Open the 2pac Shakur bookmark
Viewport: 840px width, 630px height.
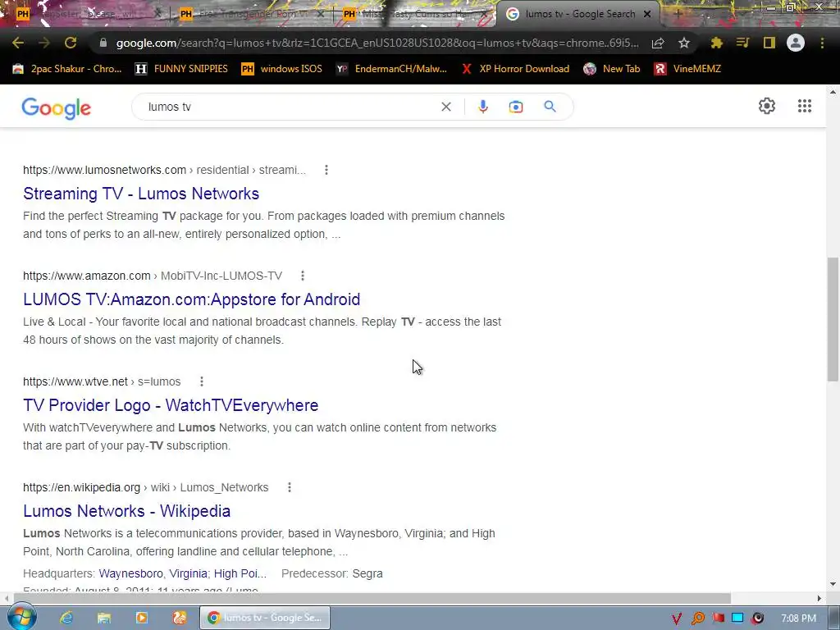67,69
